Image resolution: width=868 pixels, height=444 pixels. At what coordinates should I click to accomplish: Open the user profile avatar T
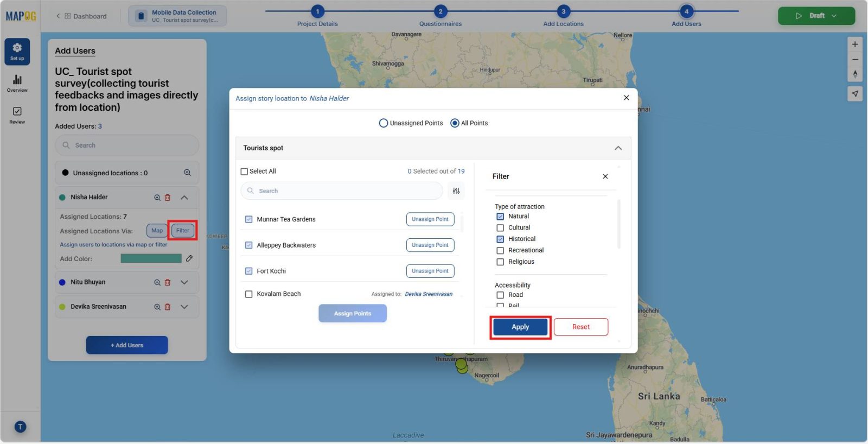(x=20, y=427)
